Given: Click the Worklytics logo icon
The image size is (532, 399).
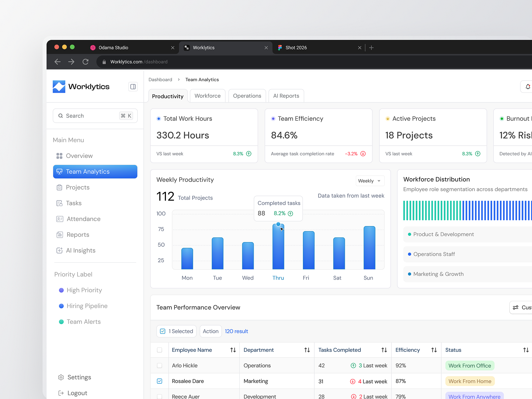Looking at the screenshot, I should pyautogui.click(x=59, y=87).
